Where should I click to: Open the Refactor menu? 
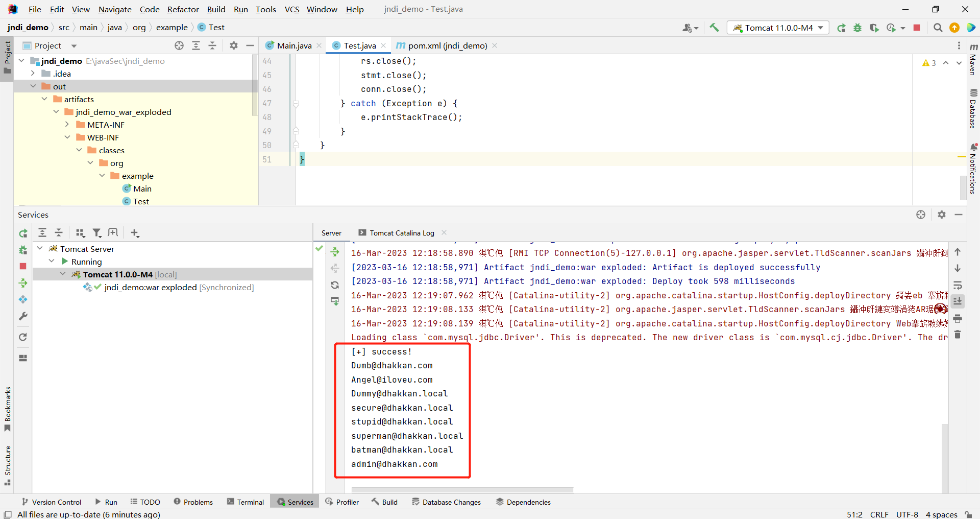pos(183,9)
